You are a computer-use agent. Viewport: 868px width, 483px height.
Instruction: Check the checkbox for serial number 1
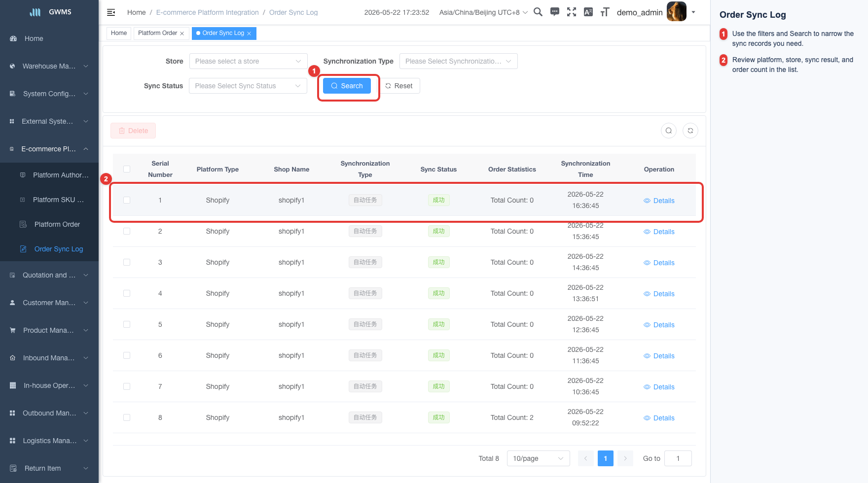pyautogui.click(x=127, y=200)
